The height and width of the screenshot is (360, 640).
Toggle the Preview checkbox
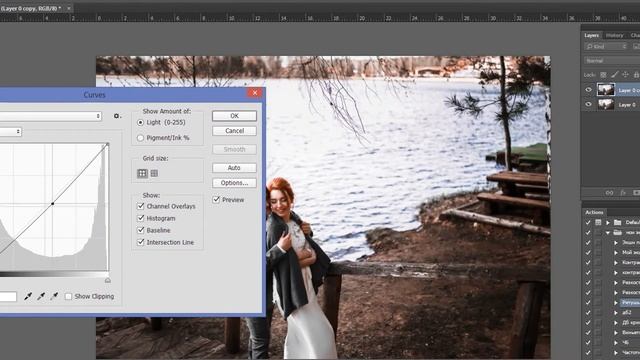(216, 200)
